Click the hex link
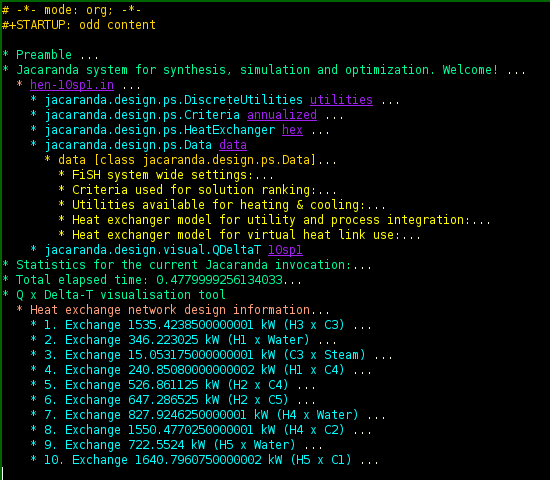 [292, 130]
